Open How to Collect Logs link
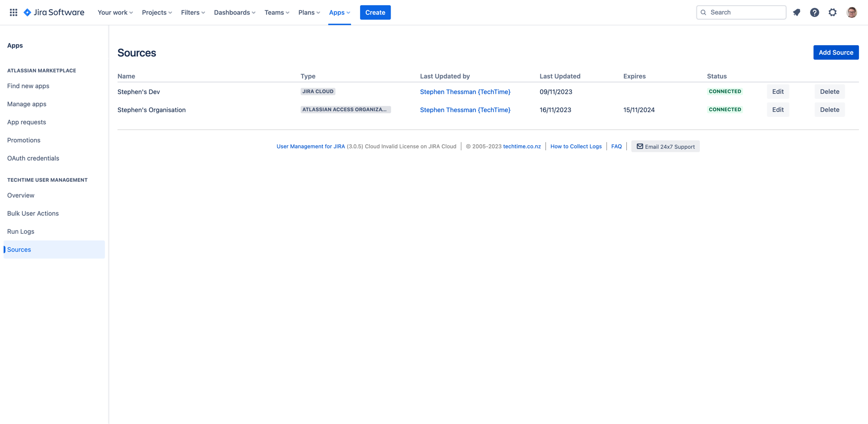This screenshot has width=868, height=424. coord(576,147)
